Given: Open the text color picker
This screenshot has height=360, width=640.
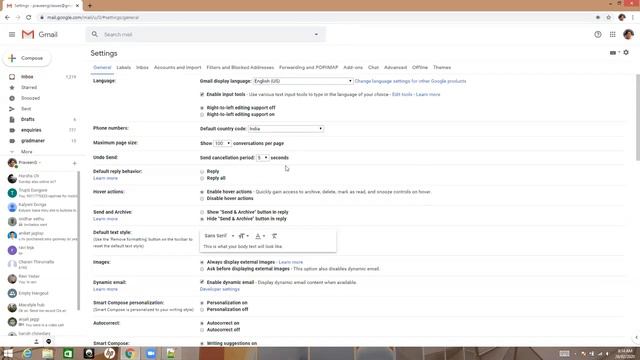Looking at the screenshot, I should (260, 236).
